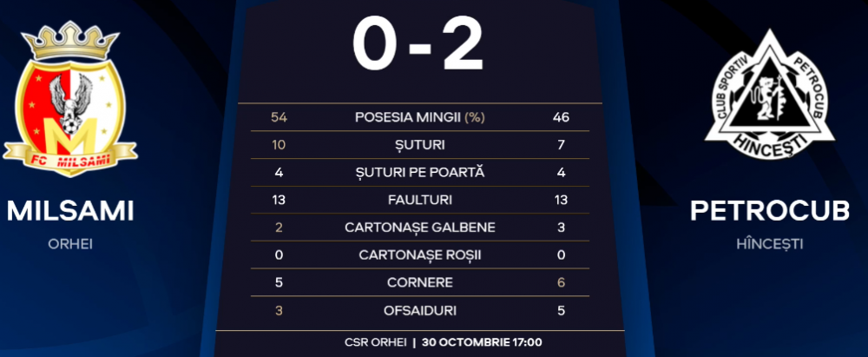Click Milsami's shots value 10
Viewport: 868px width, 357px height.
tap(279, 145)
